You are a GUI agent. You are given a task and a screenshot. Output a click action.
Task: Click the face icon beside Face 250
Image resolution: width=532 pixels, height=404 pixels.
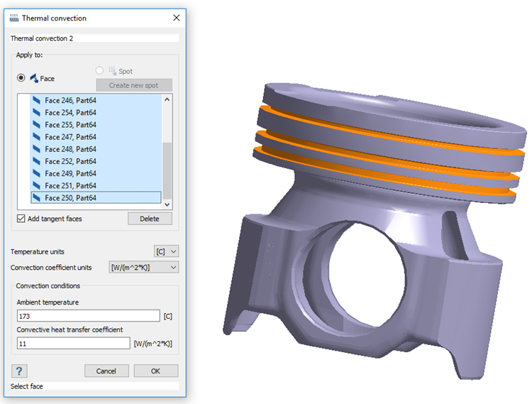coord(36,197)
